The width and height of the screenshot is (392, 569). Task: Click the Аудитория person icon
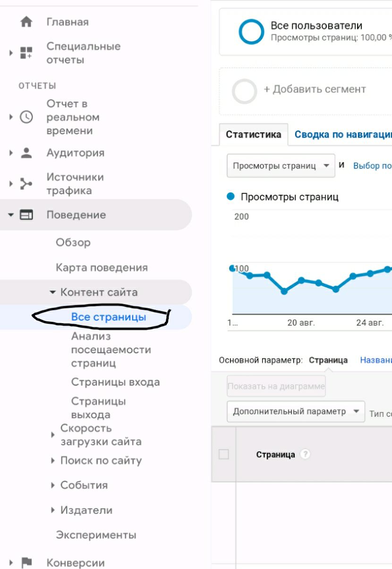click(x=26, y=153)
